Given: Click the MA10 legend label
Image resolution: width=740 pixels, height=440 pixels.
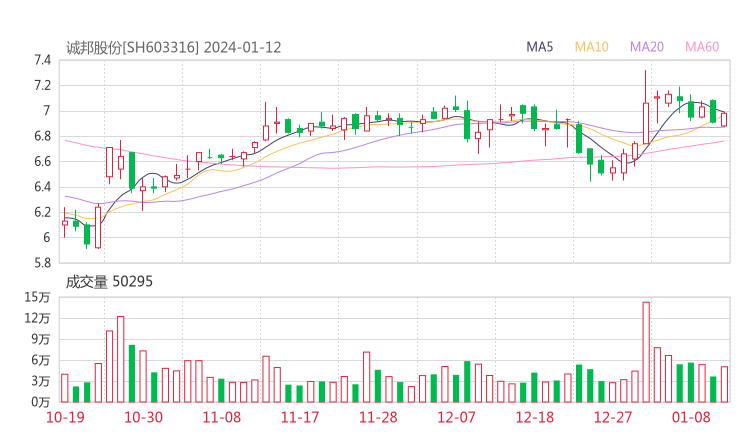Looking at the screenshot, I should coord(591,47).
